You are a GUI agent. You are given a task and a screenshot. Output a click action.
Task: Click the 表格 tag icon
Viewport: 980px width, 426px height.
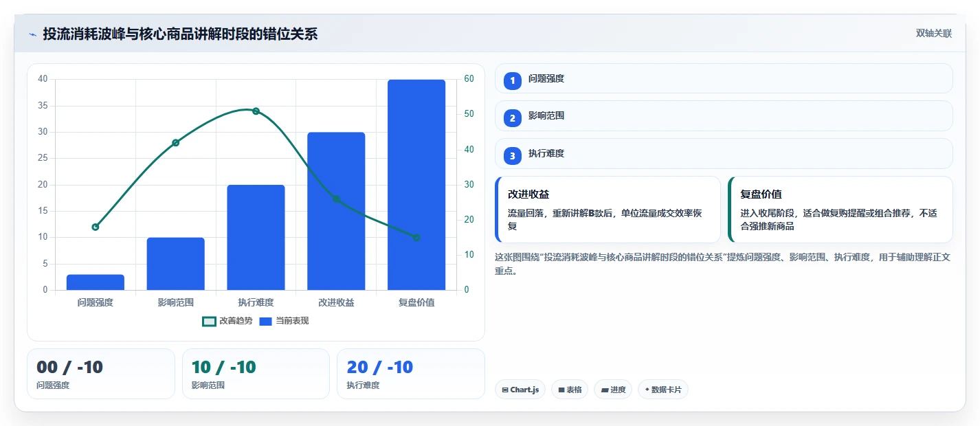[x=561, y=390]
